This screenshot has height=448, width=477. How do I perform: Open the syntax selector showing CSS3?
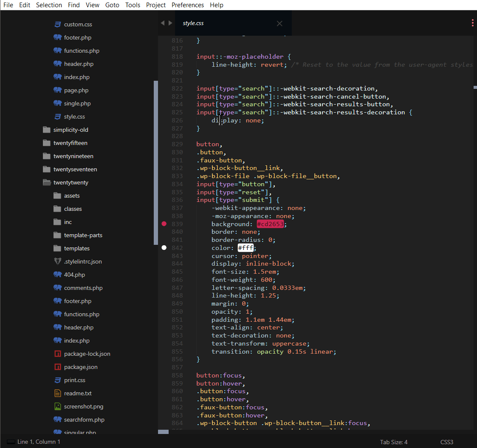pyautogui.click(x=446, y=442)
